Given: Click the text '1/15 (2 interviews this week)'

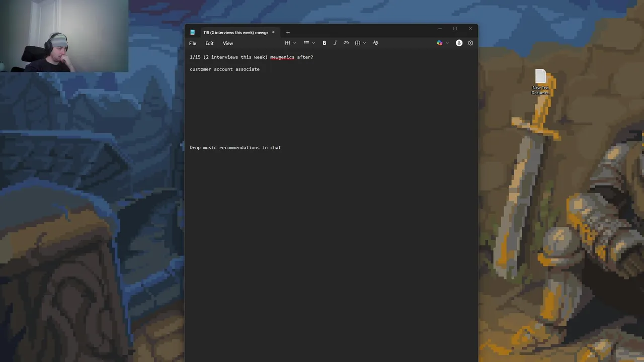Looking at the screenshot, I should (228, 57).
